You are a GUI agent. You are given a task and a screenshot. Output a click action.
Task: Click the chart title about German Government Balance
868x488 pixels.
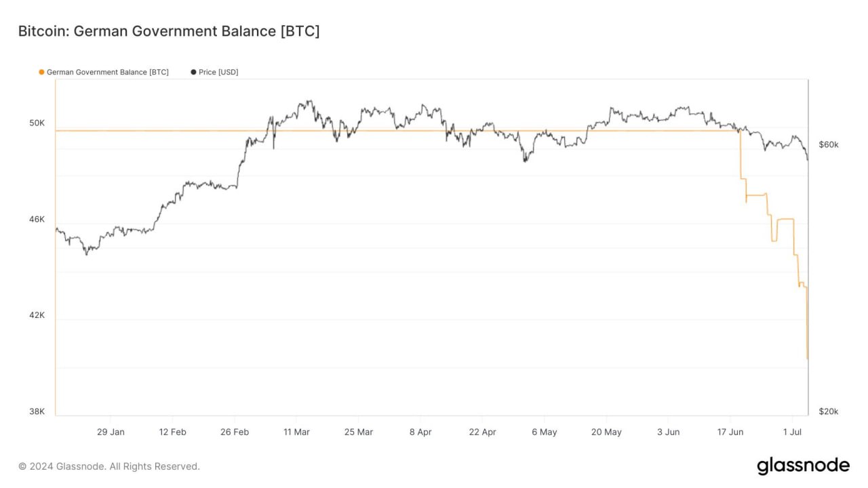[x=168, y=31]
